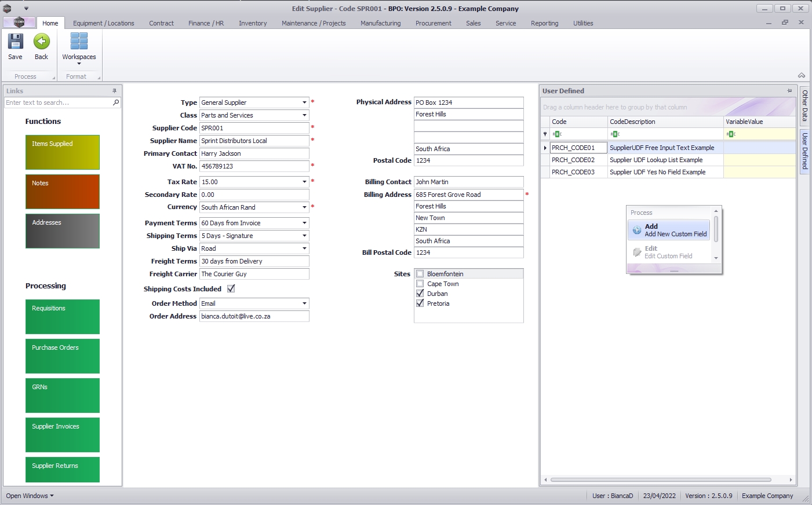Viewport: 812px width, 505px height.
Task: Enable the Bloemfontein site checkbox
Action: click(420, 274)
